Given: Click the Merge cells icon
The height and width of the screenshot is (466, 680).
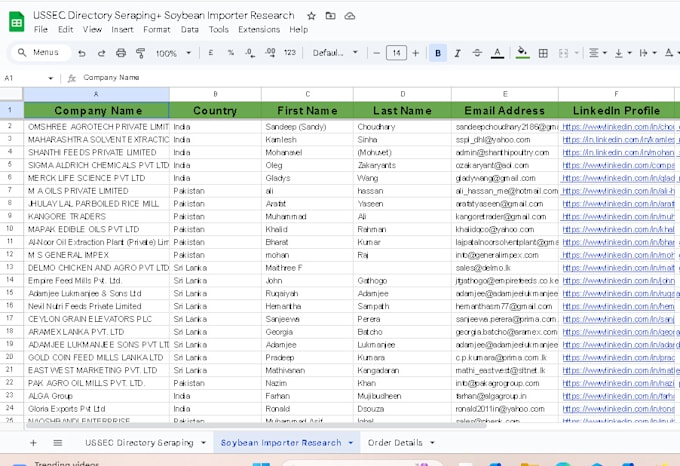Looking at the screenshot, I should point(563,53).
